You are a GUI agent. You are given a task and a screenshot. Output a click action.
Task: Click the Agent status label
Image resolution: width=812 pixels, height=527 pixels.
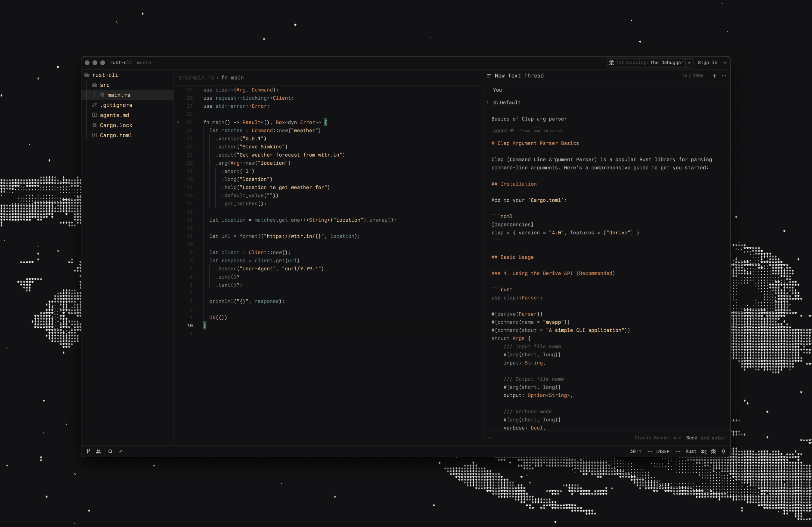500,131
